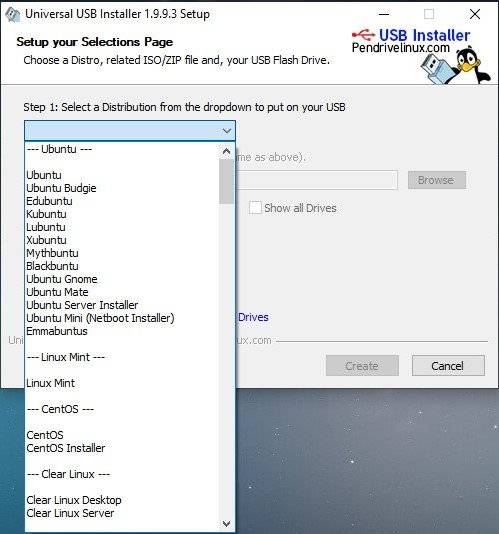Choose Edubuntu from the dropdown

(x=123, y=201)
